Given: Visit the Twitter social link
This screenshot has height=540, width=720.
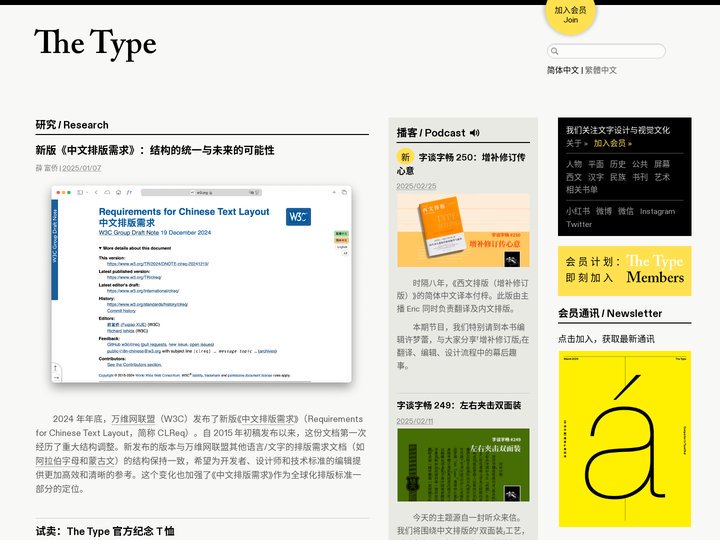Looking at the screenshot, I should [x=579, y=225].
